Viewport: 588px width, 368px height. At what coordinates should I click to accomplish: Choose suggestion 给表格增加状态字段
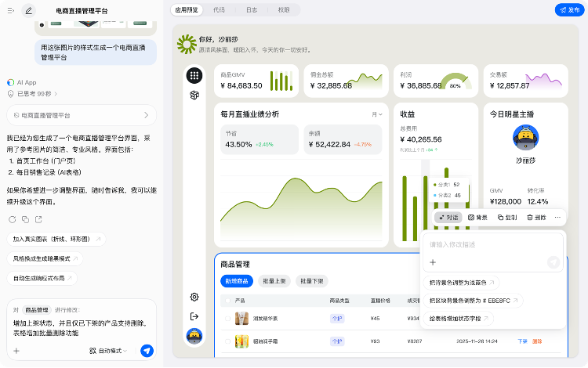[x=459, y=319]
